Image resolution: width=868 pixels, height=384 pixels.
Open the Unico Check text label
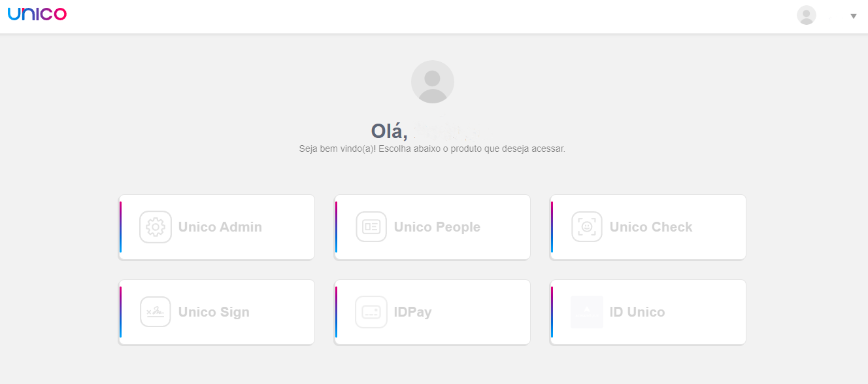[651, 227]
